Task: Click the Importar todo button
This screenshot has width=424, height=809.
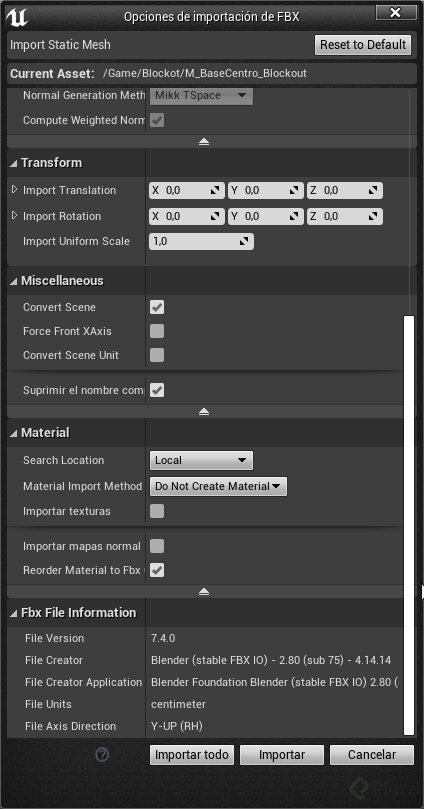Action: click(192, 755)
